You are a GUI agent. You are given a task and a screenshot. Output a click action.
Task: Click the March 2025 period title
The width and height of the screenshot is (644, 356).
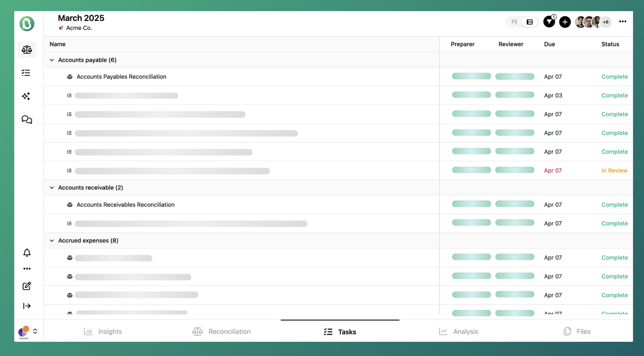click(81, 18)
